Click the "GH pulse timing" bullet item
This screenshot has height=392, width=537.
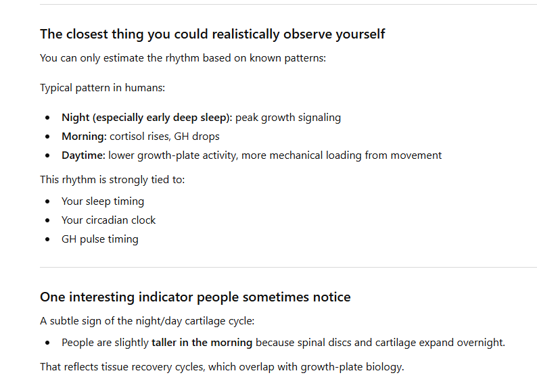(100, 239)
